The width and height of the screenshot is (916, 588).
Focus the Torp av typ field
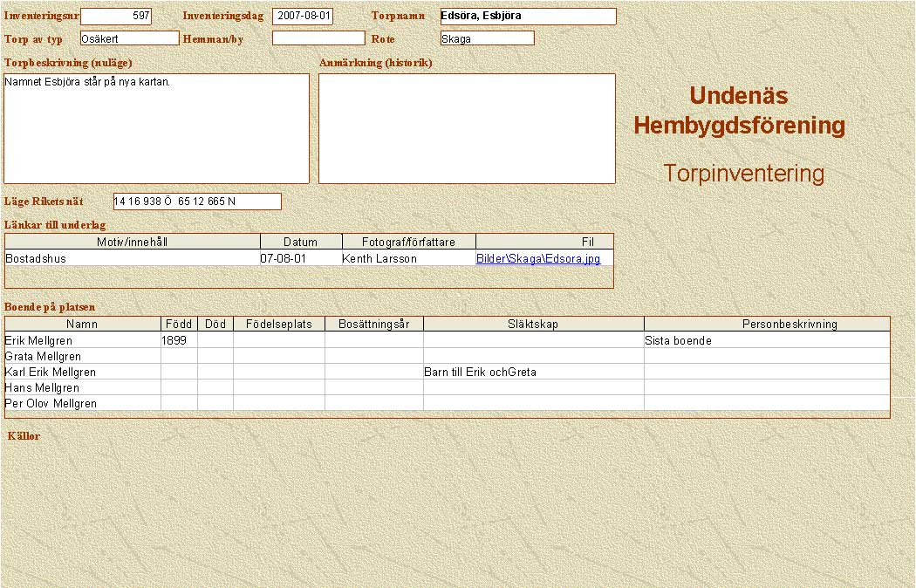[129, 38]
